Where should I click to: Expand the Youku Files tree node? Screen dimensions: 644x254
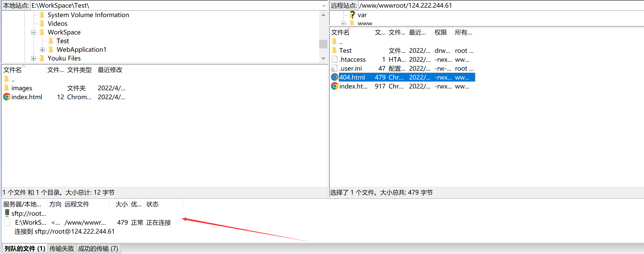pyautogui.click(x=33, y=58)
